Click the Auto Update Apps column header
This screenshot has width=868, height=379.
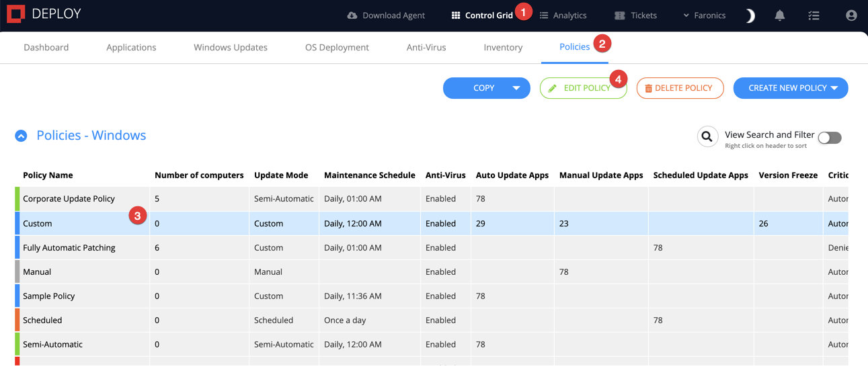512,175
